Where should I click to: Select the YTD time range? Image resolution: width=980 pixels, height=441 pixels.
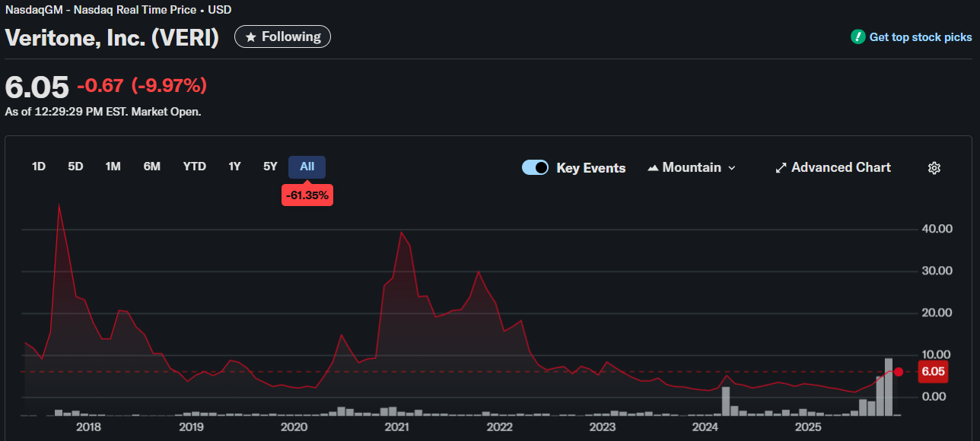point(195,167)
